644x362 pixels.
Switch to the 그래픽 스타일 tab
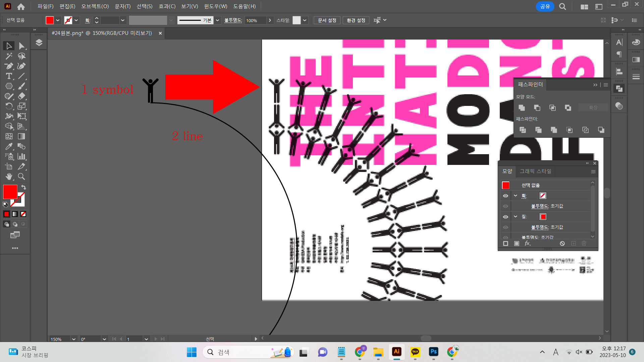[535, 171]
